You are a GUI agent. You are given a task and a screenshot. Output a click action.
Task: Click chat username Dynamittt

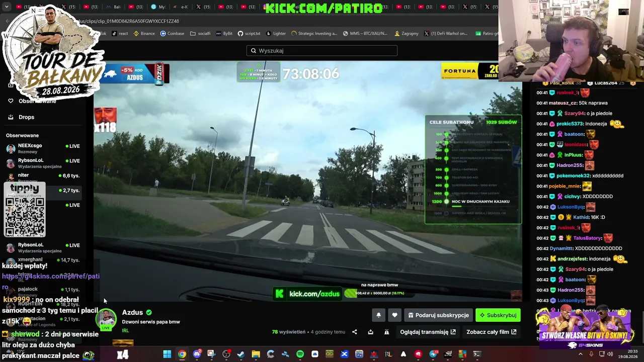click(560, 248)
